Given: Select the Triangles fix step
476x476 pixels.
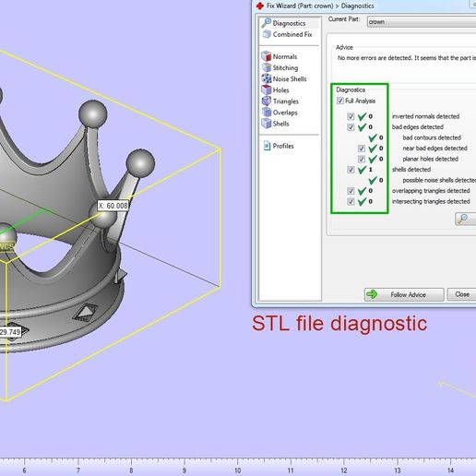Looking at the screenshot, I should point(280,101).
